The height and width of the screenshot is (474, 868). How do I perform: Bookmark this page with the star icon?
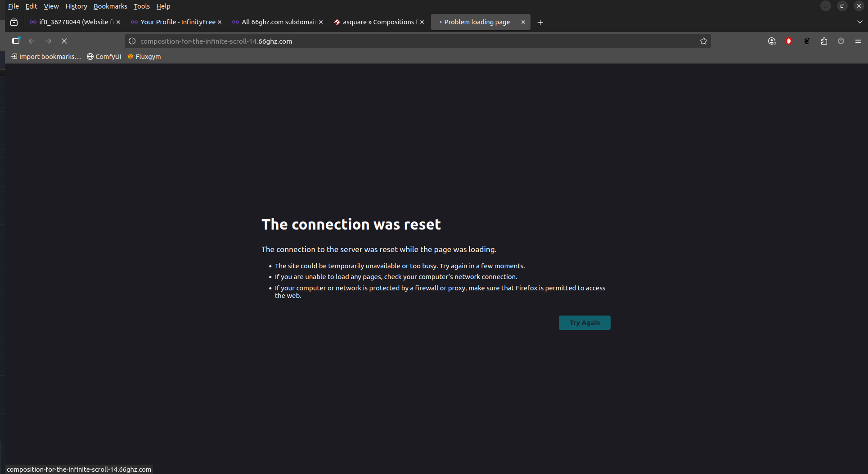pyautogui.click(x=704, y=41)
